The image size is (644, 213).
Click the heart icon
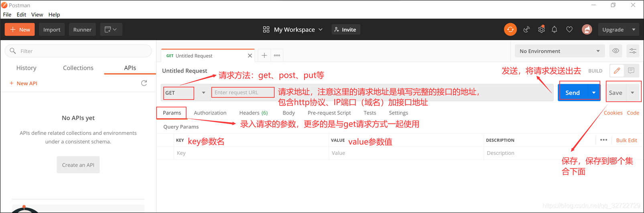coord(569,29)
